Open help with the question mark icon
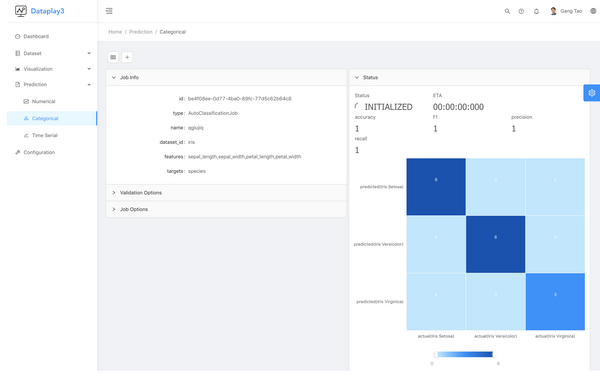This screenshot has height=379, width=600. tap(521, 11)
